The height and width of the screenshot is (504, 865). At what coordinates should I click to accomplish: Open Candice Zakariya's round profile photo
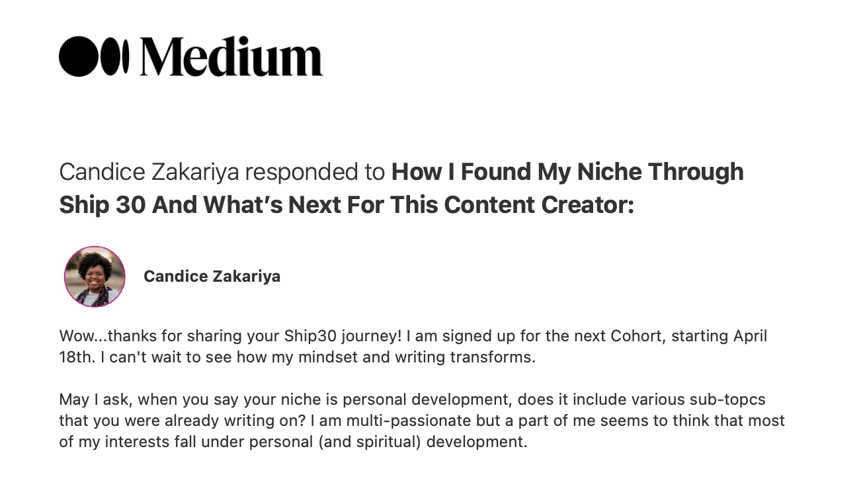pos(95,276)
